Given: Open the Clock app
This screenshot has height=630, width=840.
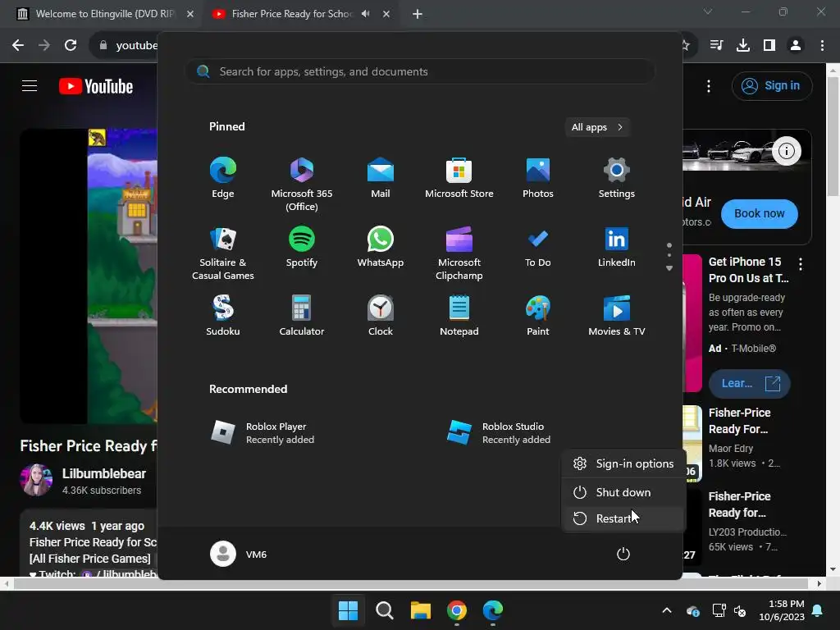Looking at the screenshot, I should tap(381, 316).
